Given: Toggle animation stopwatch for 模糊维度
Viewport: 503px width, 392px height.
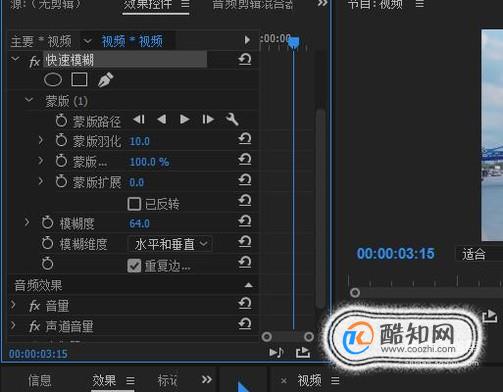Looking at the screenshot, I should [47, 243].
